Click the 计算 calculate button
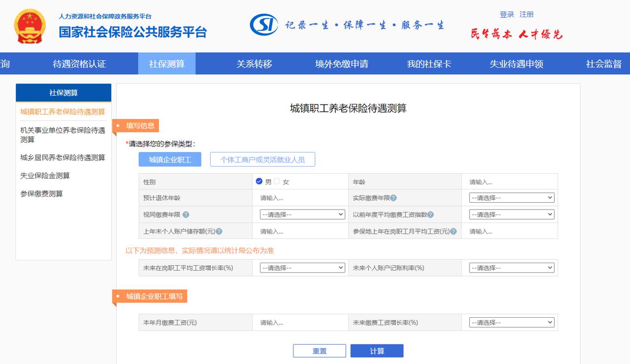Viewport: 630px width, 364px height. pos(377,350)
